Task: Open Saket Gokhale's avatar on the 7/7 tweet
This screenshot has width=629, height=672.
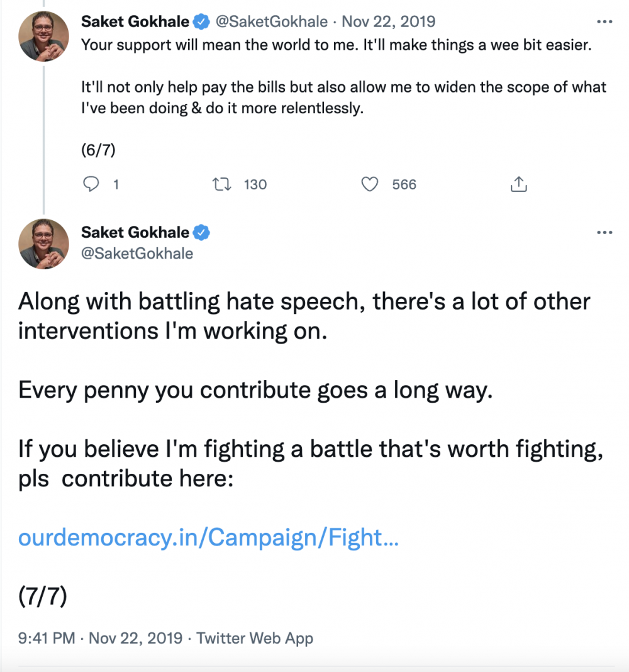Action: pyautogui.click(x=43, y=244)
